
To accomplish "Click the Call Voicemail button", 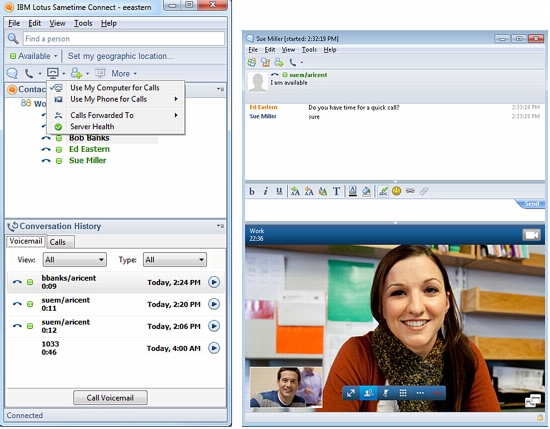I will (110, 398).
